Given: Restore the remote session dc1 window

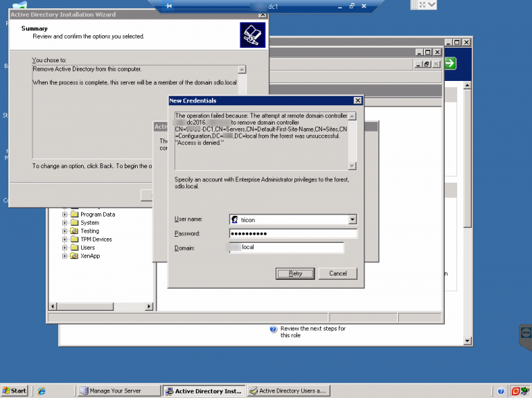Looking at the screenshot, I should (352, 6).
